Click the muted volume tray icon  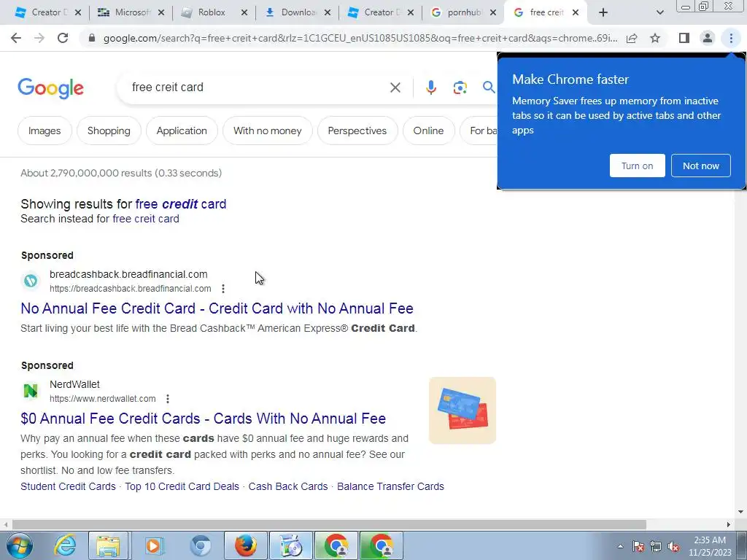(x=673, y=547)
